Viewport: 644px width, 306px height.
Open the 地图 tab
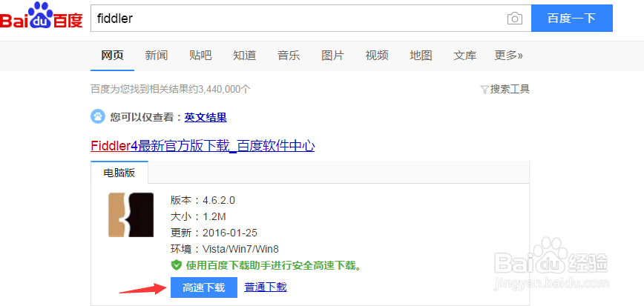[421, 56]
